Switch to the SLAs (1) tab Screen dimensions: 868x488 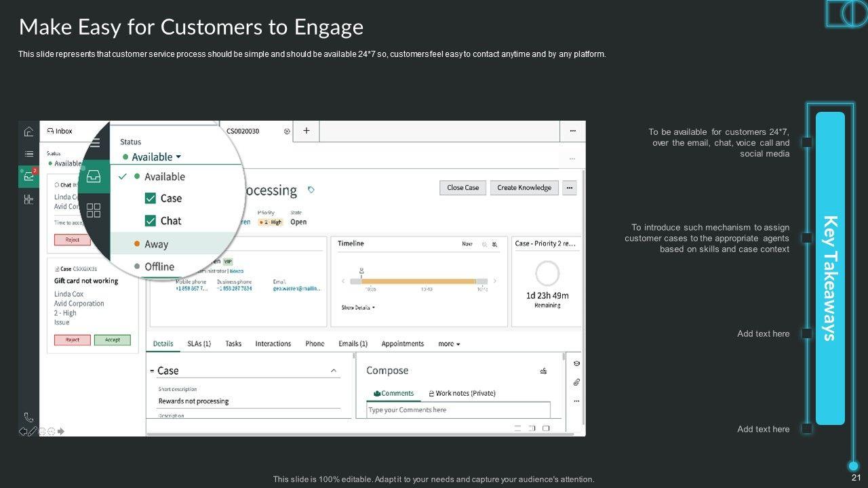tap(199, 344)
